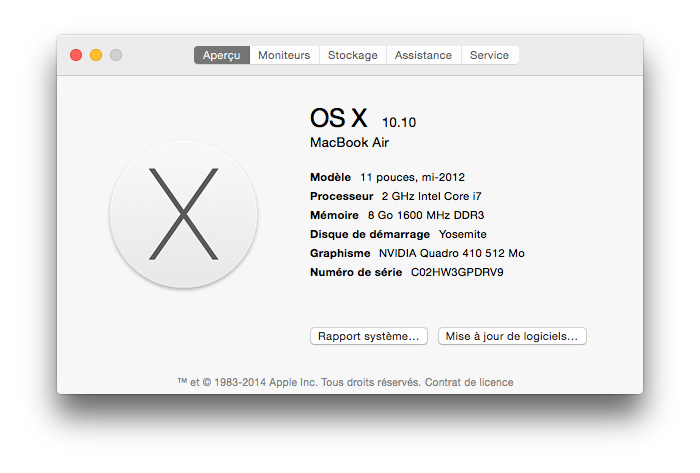Click the greyed-out zoom button
Image resolution: width=700 pixels, height=473 pixels.
[x=116, y=55]
